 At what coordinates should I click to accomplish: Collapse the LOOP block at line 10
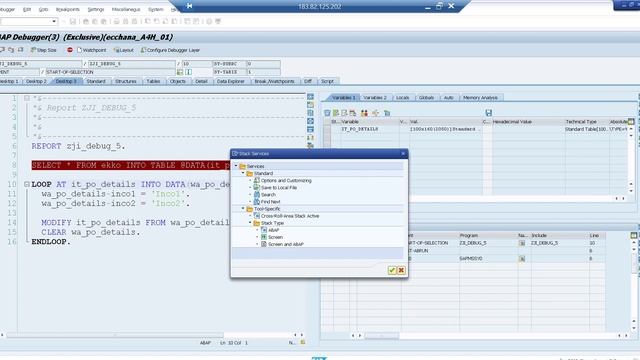(27, 184)
